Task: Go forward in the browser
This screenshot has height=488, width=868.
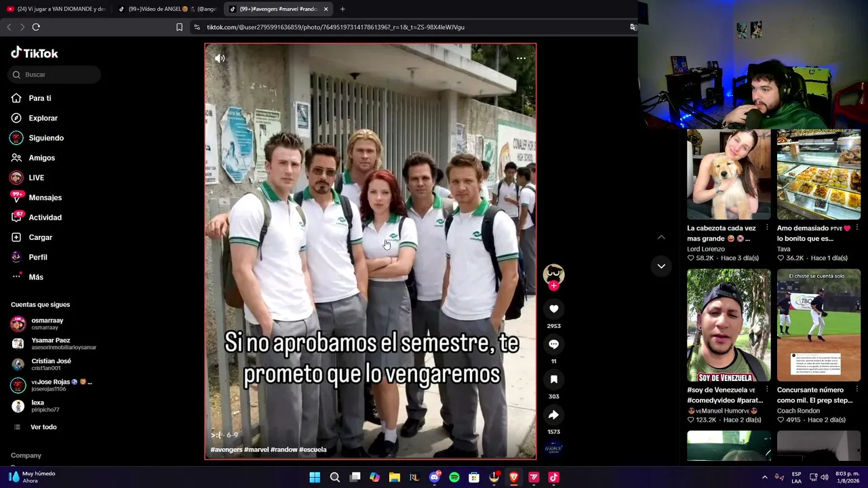Action: [22, 27]
